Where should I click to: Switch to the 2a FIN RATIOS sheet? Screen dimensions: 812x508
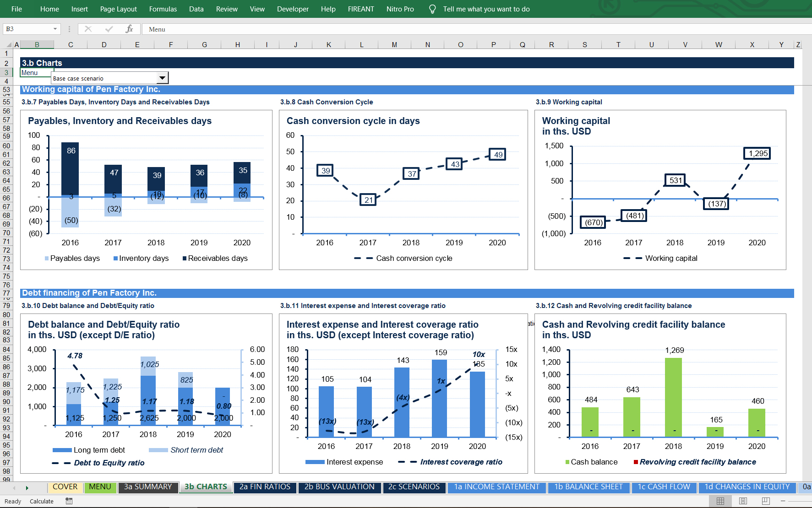[x=265, y=487]
